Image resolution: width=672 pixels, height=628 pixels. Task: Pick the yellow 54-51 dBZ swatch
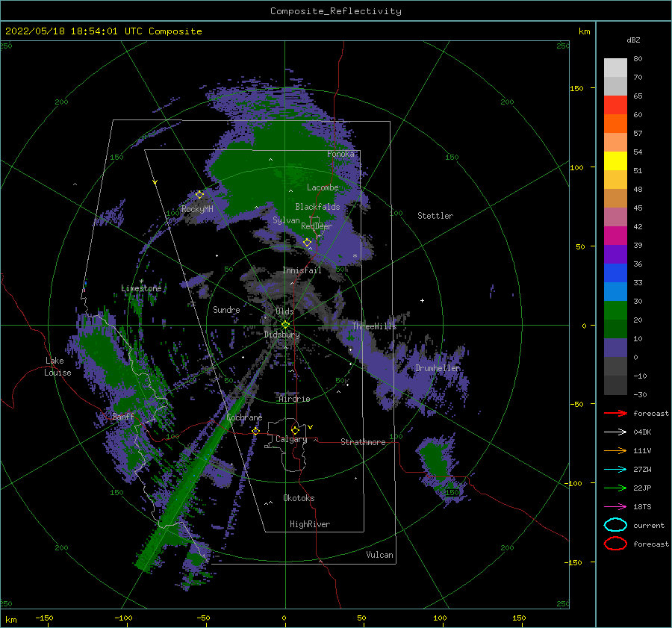[615, 161]
